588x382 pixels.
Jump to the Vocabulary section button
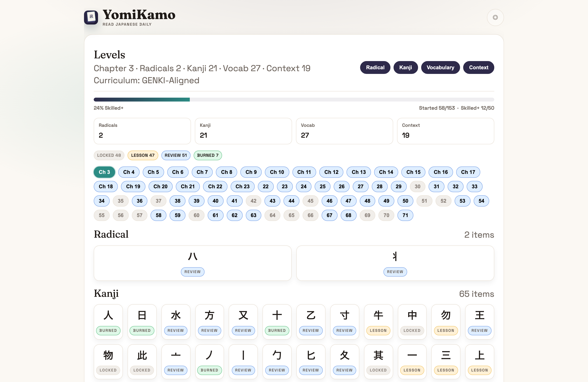click(x=440, y=67)
